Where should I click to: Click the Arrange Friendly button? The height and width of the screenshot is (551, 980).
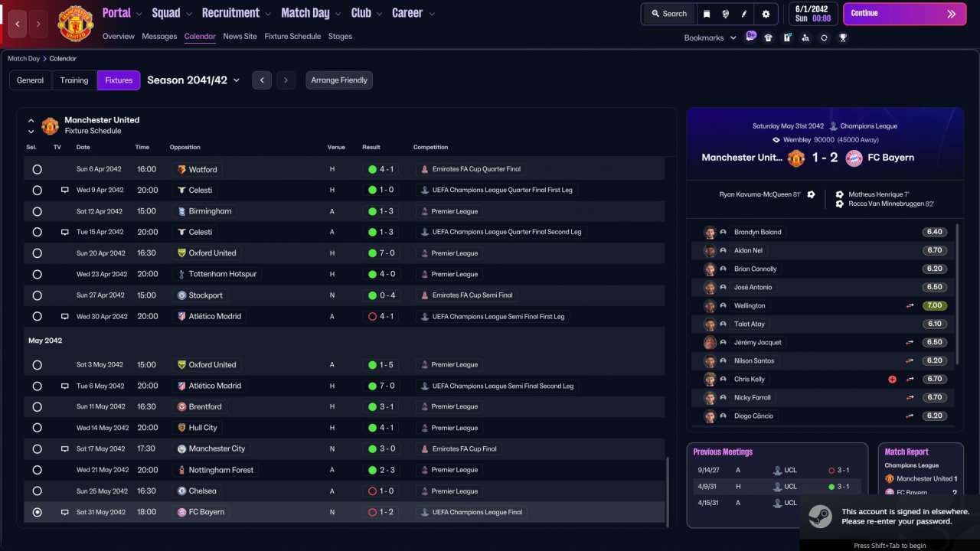(x=339, y=80)
